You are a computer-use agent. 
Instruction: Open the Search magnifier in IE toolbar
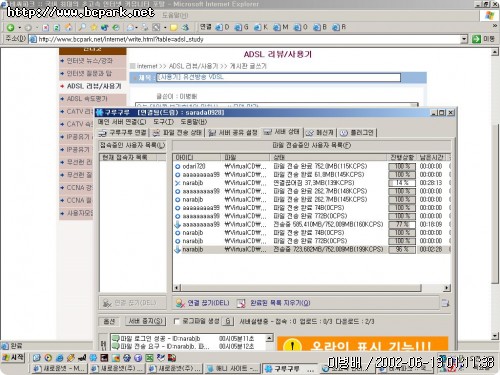pos(82,27)
